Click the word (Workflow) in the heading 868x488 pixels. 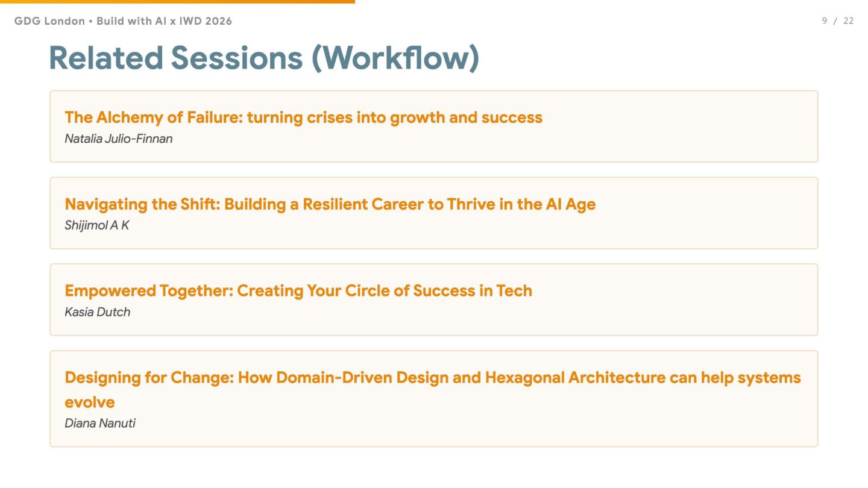coord(395,58)
